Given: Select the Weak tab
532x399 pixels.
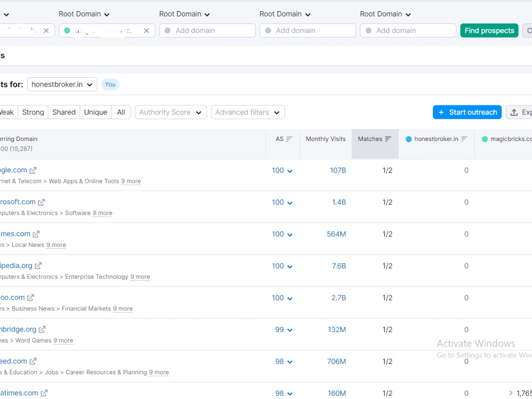Looking at the screenshot, I should [7, 112].
